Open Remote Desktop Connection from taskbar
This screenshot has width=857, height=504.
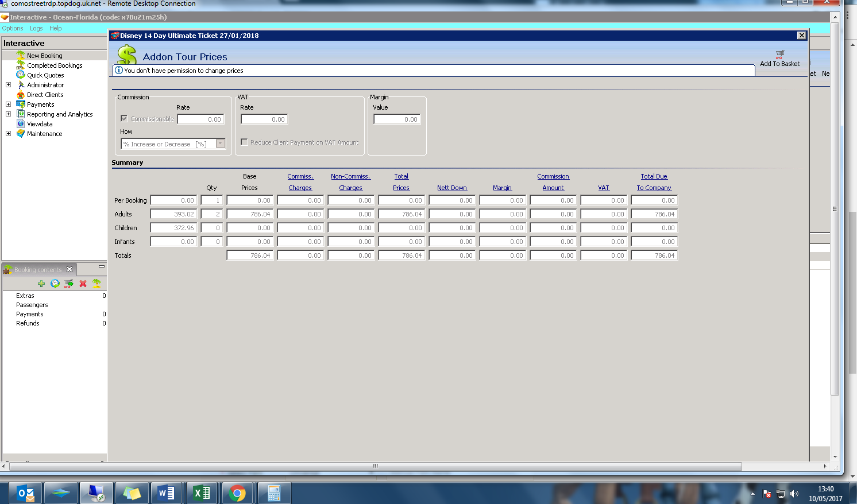(96, 493)
